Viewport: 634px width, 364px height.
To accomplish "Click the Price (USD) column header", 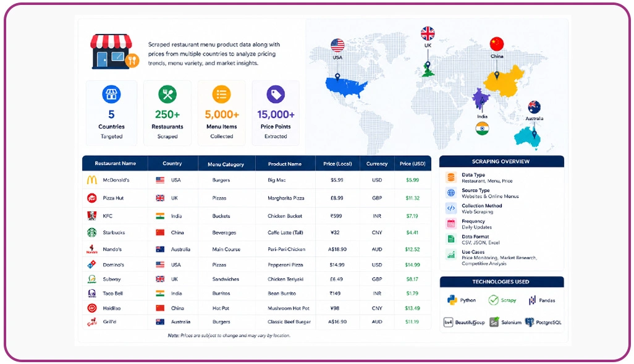I will [x=412, y=164].
